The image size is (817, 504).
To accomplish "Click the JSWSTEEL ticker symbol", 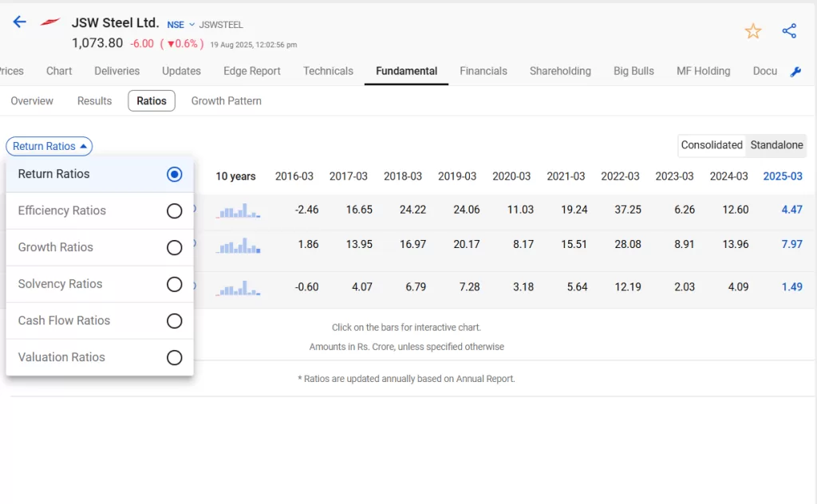I will coord(221,25).
